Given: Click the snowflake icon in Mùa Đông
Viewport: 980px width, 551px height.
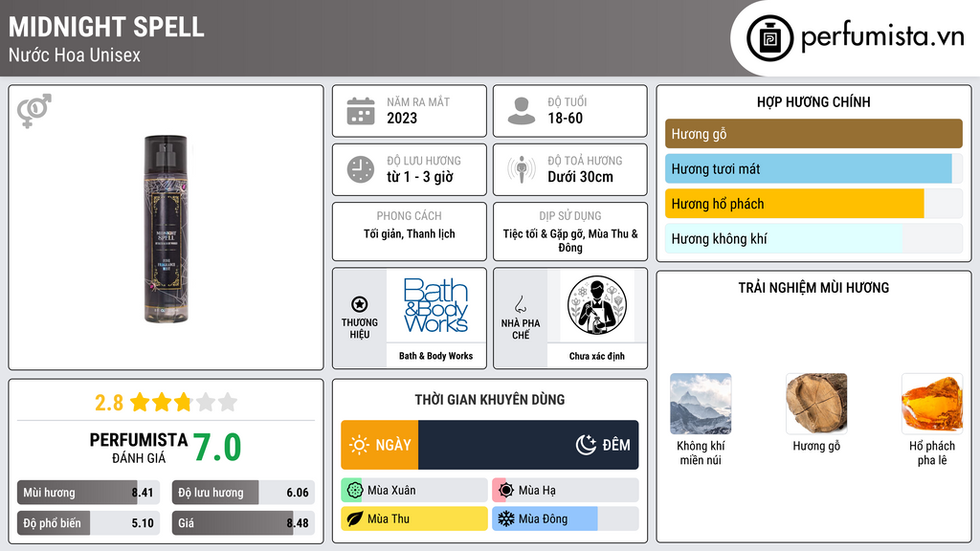Looking at the screenshot, I should coord(506,518).
